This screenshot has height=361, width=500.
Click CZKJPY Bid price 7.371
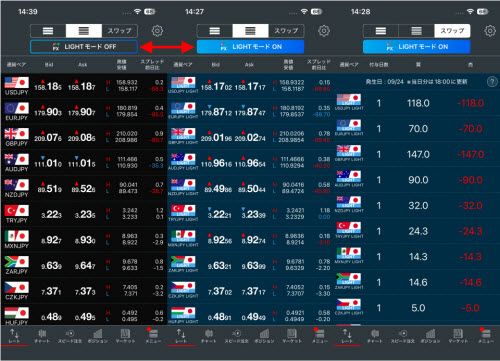click(51, 291)
